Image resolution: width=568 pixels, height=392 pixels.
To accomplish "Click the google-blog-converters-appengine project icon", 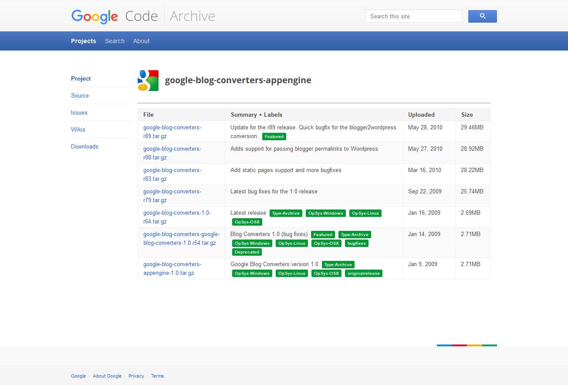I will tap(148, 81).
